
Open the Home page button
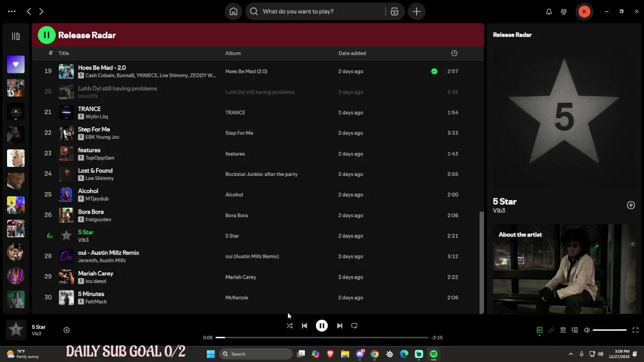pyautogui.click(x=233, y=11)
